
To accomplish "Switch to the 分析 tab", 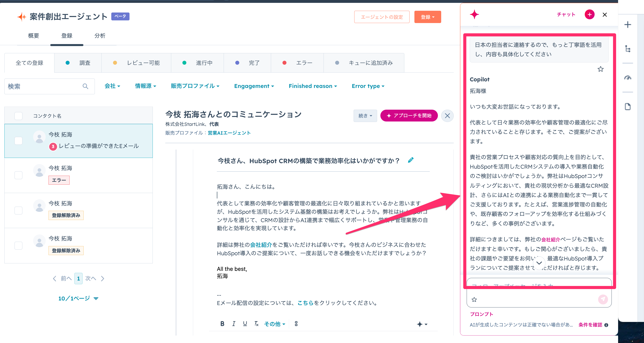I will 100,36.
